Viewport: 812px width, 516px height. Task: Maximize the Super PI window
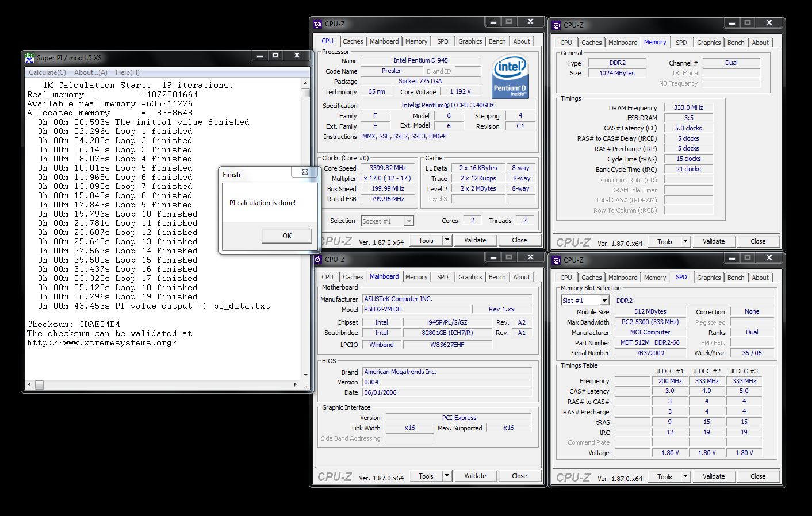[x=275, y=56]
